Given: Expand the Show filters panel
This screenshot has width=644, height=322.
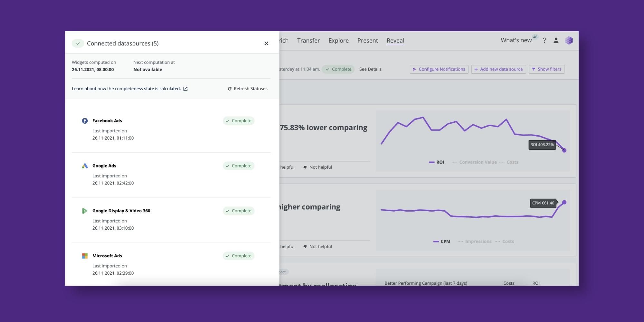Looking at the screenshot, I should (x=546, y=69).
